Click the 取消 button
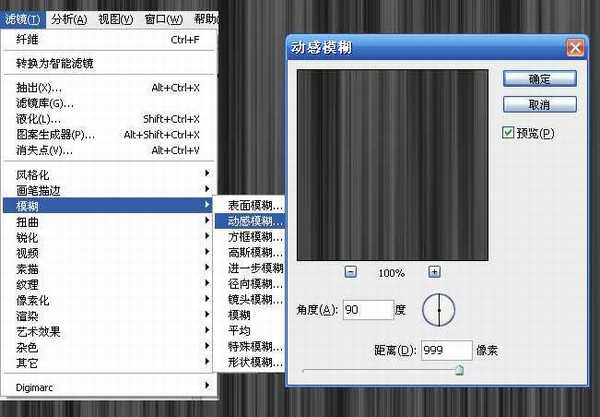The width and height of the screenshot is (600, 417). [x=539, y=104]
